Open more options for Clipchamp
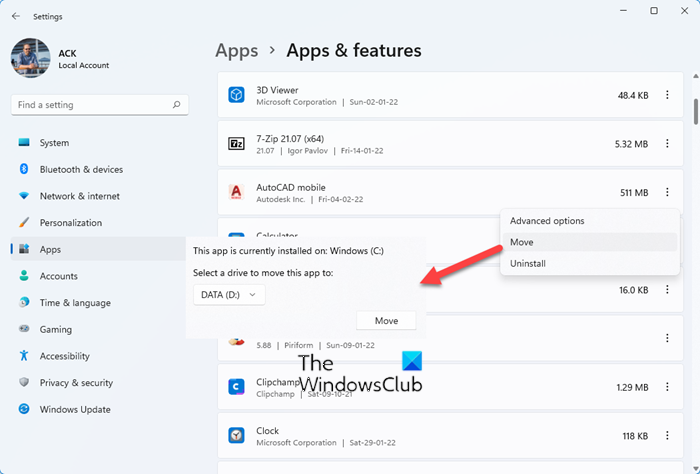700x474 pixels. pos(667,386)
